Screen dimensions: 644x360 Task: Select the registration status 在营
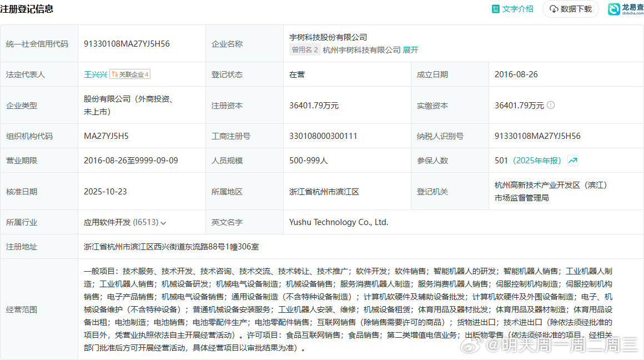tap(297, 74)
